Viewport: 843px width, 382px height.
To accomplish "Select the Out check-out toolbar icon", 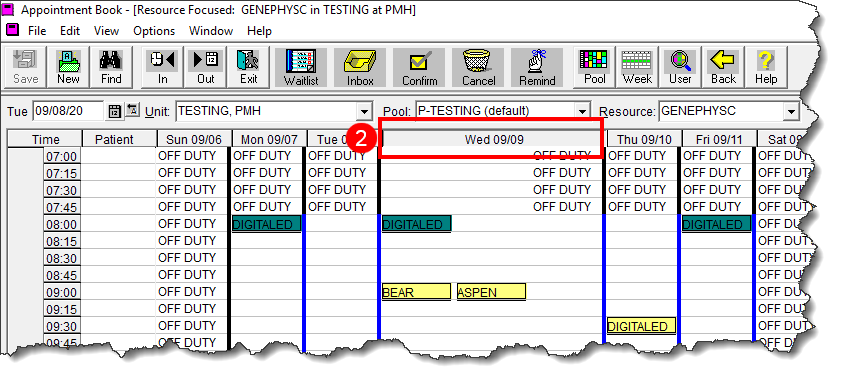I will [205, 67].
